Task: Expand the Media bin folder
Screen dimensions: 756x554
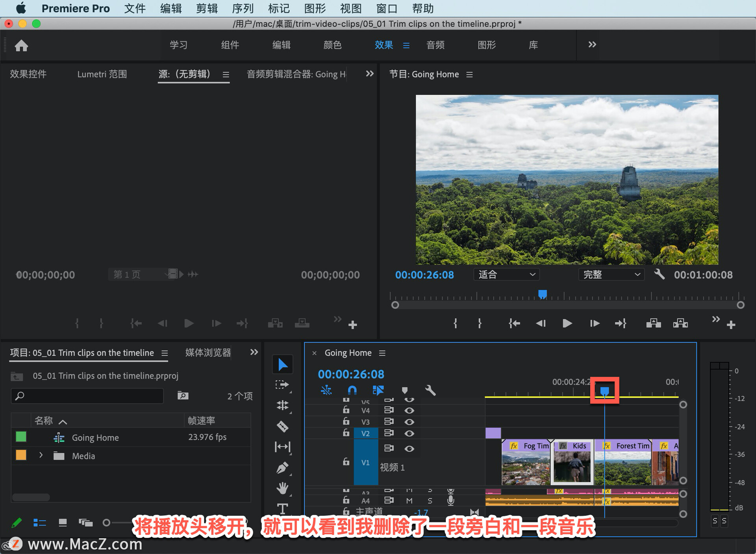Action: pyautogui.click(x=41, y=455)
